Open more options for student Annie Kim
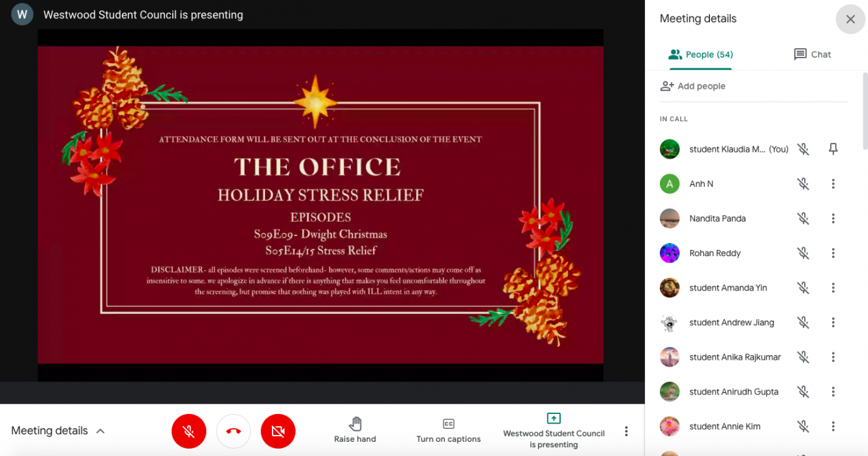Image resolution: width=868 pixels, height=456 pixels. [833, 426]
